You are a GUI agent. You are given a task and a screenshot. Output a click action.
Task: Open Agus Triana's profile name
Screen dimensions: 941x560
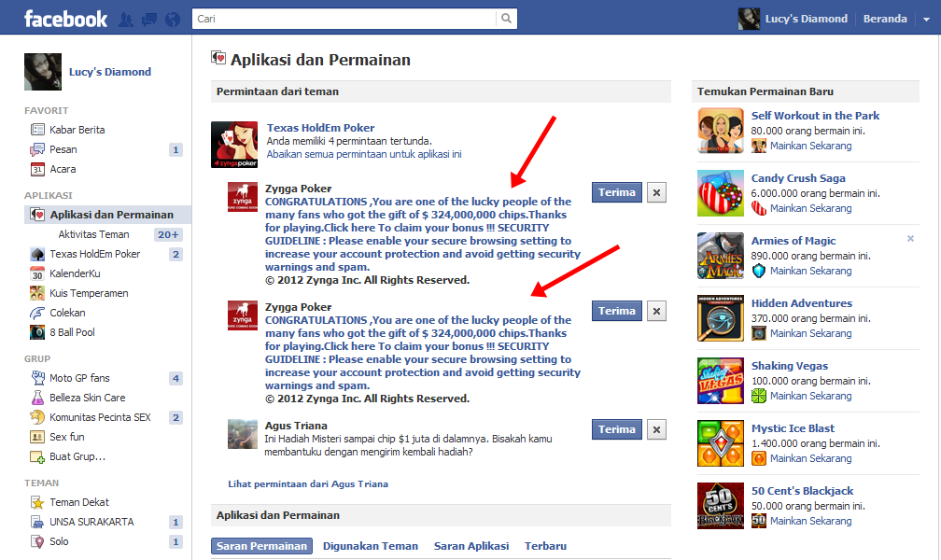[296, 426]
